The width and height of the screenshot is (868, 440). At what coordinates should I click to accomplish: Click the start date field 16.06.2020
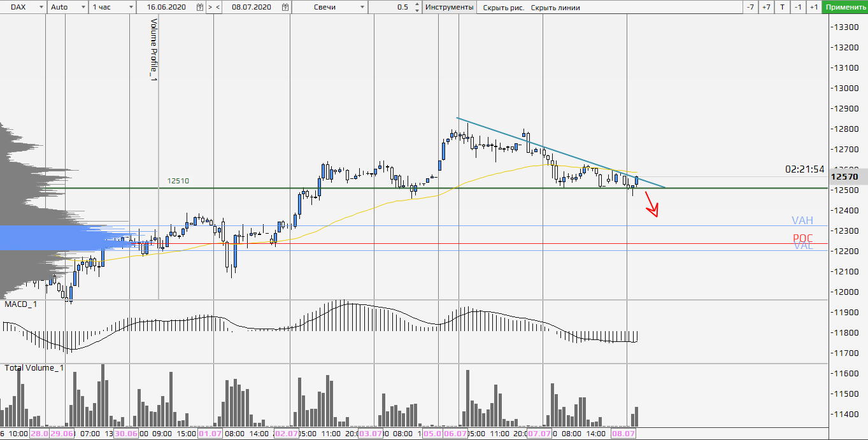pos(168,7)
